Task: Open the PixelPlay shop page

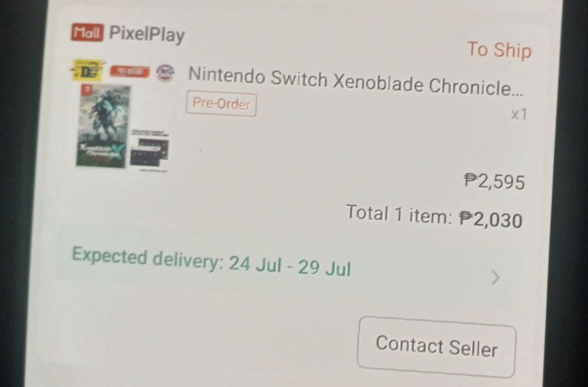Action: [147, 35]
